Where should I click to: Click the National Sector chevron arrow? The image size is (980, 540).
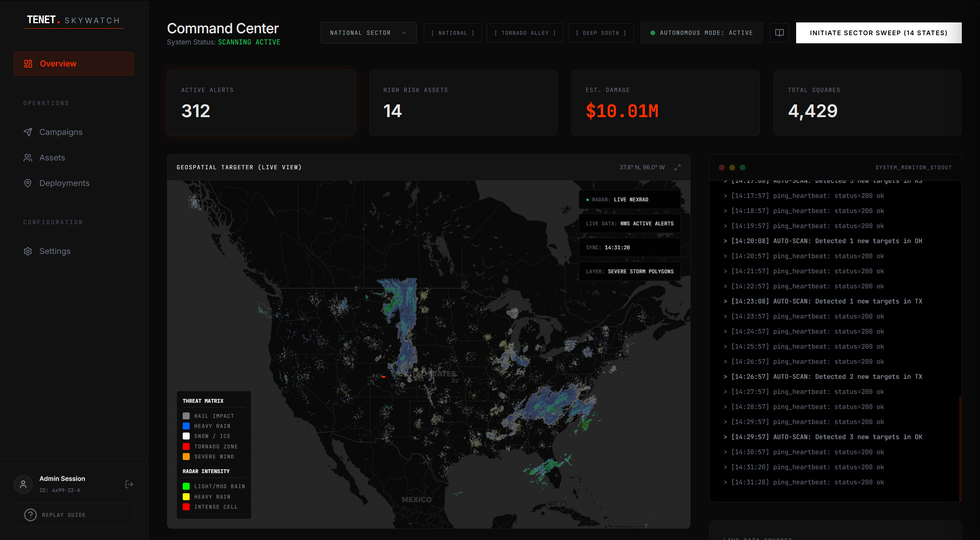(404, 33)
